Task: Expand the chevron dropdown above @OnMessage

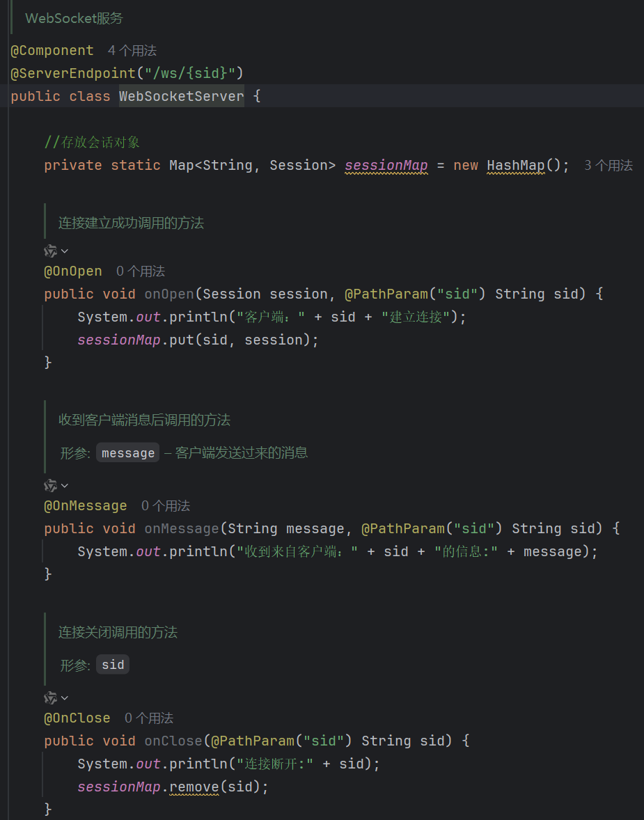Action: (x=65, y=485)
